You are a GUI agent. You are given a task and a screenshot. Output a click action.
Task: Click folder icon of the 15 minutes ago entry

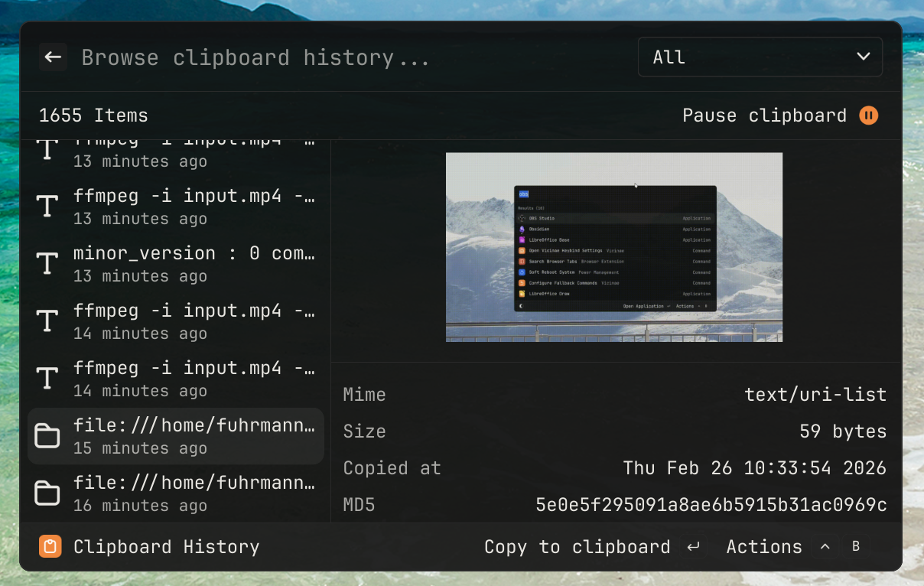click(x=47, y=436)
